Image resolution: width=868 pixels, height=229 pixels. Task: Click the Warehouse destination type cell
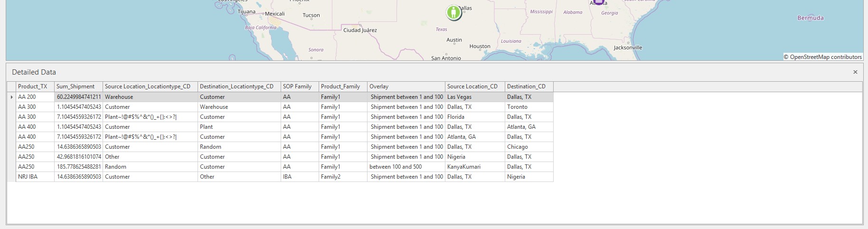pyautogui.click(x=239, y=107)
